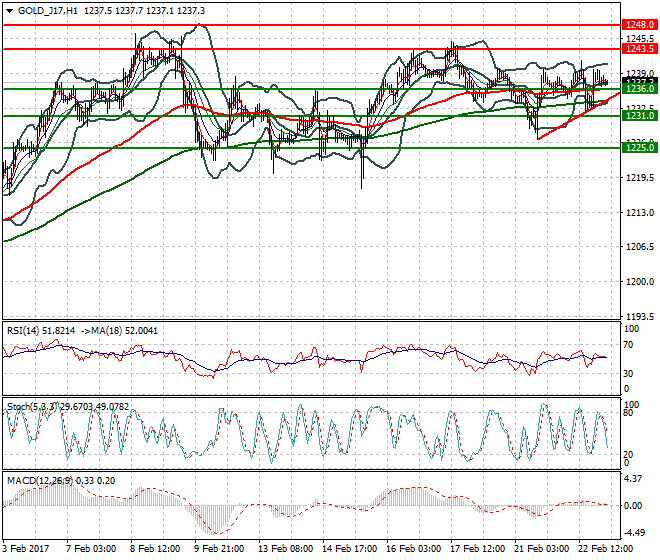Viewport: 660px width, 560px height.
Task: Click the RSI scale value 70
Action: pyautogui.click(x=628, y=345)
